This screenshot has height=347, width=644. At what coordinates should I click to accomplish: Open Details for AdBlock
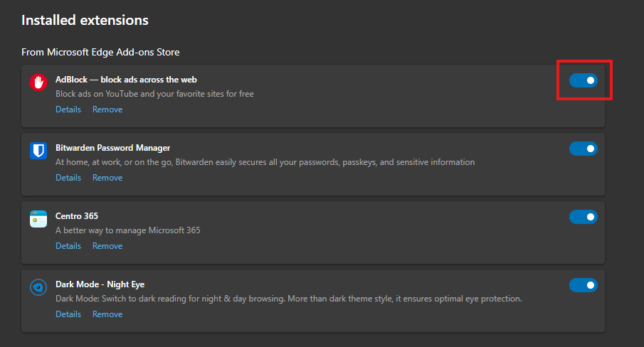tap(68, 110)
